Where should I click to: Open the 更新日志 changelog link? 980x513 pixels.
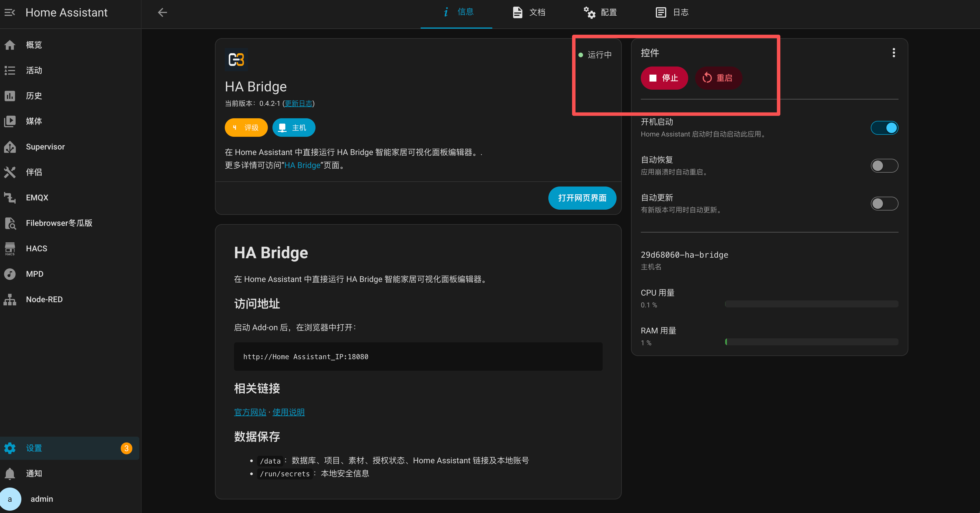[299, 104]
